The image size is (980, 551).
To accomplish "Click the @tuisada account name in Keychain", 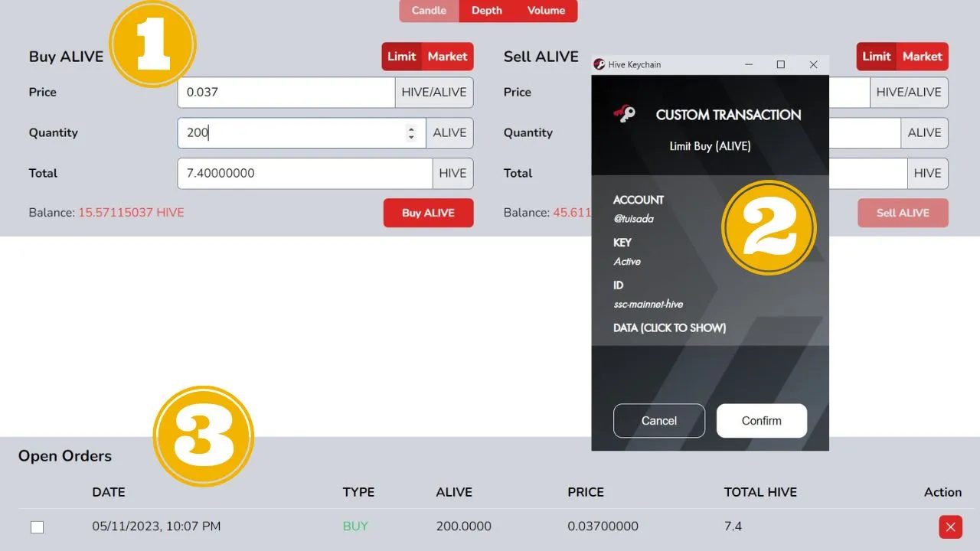I will click(634, 219).
